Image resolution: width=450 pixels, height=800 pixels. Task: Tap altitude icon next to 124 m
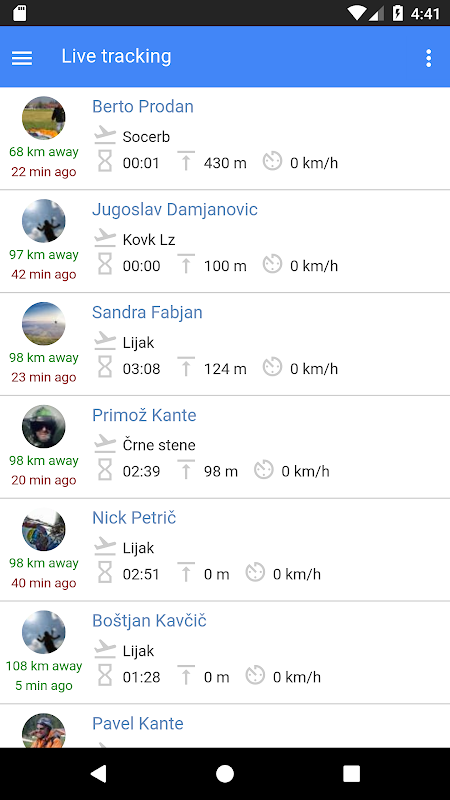pyautogui.click(x=186, y=367)
